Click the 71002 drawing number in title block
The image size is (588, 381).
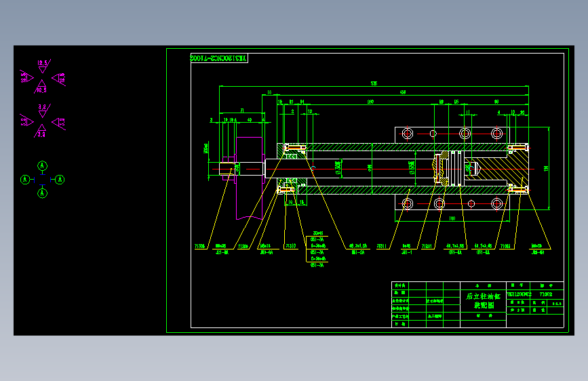tap(546, 294)
